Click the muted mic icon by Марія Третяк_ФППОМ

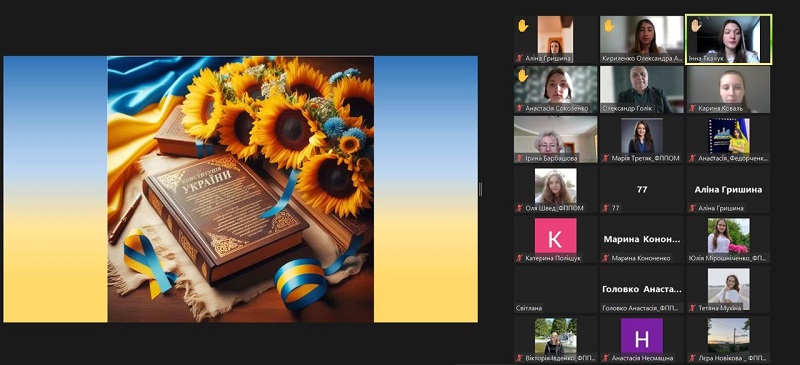coord(606,158)
